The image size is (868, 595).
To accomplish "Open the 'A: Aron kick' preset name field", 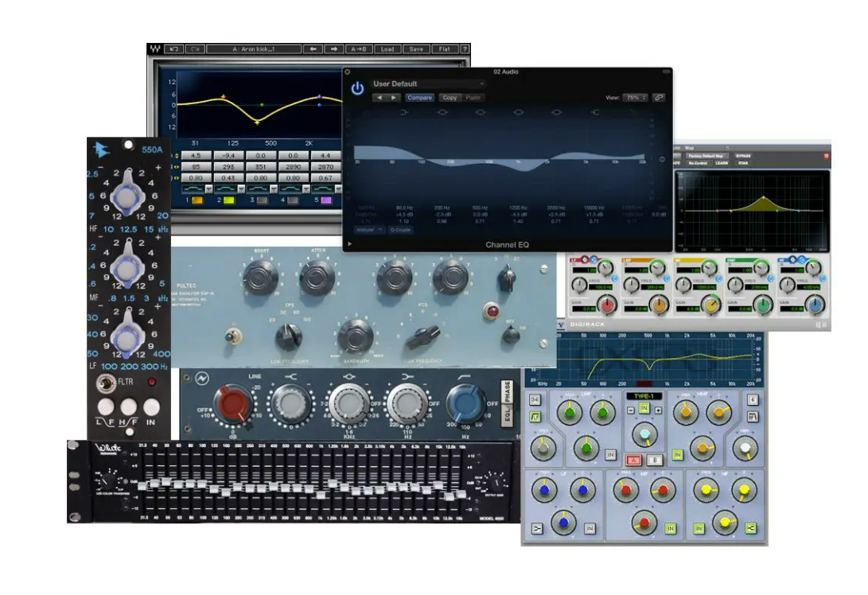I will 254,49.
